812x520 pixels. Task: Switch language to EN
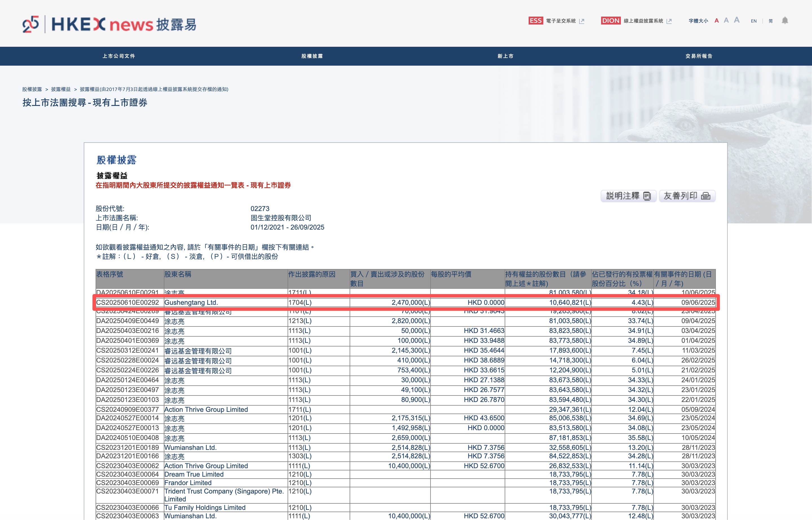tap(754, 21)
